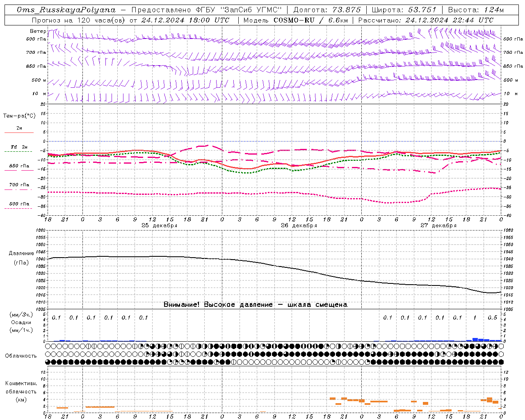Click the '(гПа)' pressure unit label

tap(21, 263)
